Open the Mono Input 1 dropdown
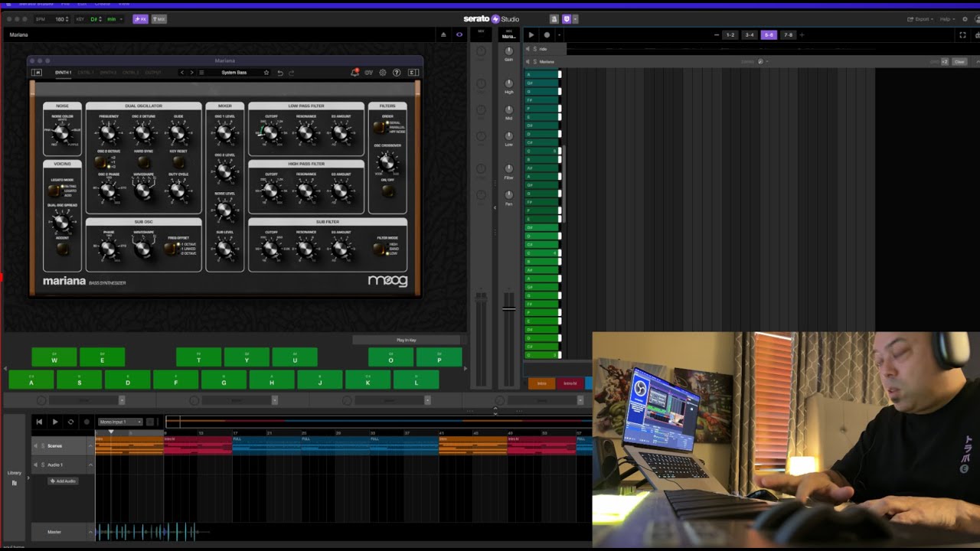Screen dimensions: 980x551 click(x=120, y=422)
